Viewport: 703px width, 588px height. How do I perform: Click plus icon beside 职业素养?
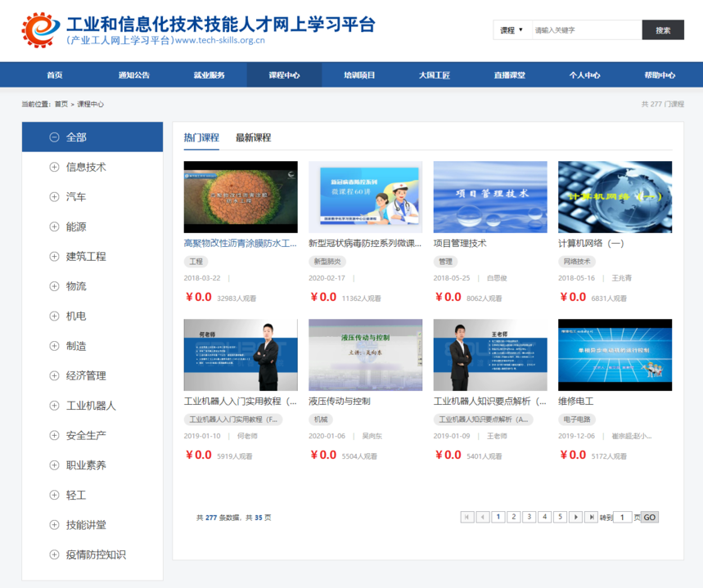(x=54, y=465)
